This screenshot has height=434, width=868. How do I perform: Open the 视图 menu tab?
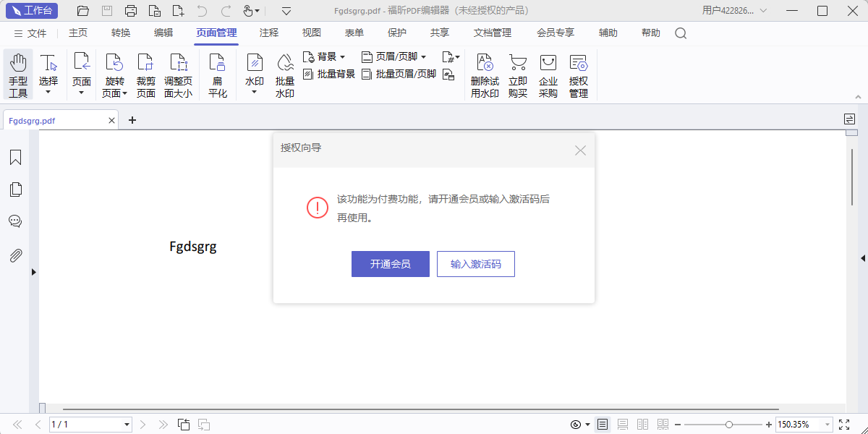point(311,33)
